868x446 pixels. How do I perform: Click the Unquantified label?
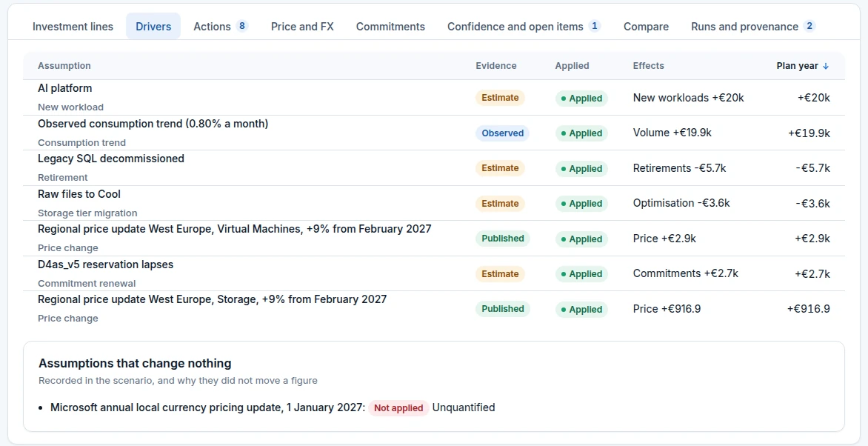464,407
